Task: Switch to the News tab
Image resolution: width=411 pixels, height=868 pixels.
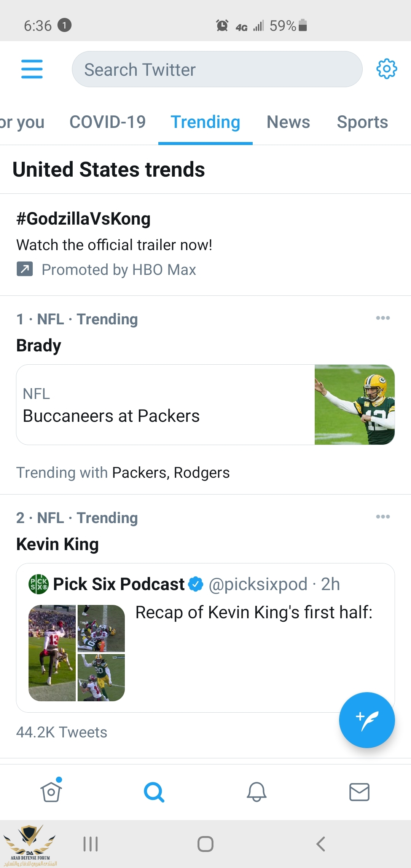Action: pos(288,122)
